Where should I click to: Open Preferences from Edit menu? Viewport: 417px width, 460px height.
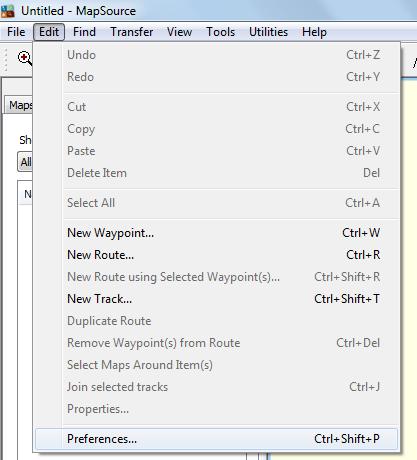click(x=216, y=439)
